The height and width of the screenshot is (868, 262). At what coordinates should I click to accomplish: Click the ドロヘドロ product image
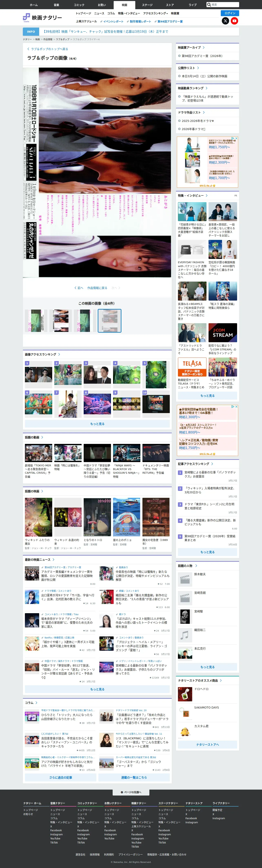click(x=185, y=694)
